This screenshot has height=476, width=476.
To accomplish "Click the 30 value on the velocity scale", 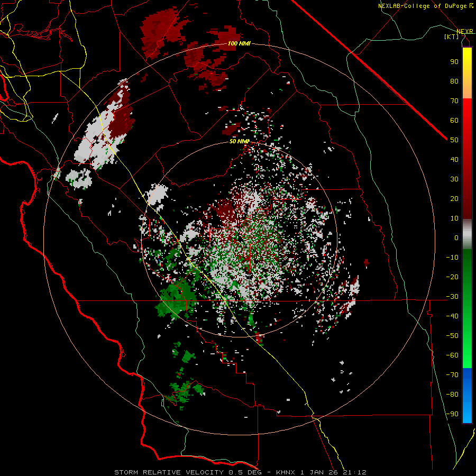I will (x=454, y=179).
